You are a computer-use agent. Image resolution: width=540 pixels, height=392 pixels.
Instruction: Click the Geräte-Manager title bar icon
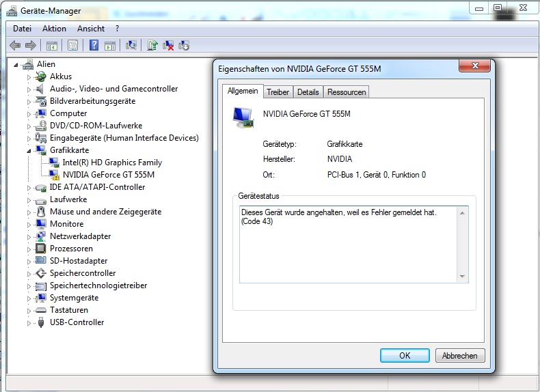(12, 11)
